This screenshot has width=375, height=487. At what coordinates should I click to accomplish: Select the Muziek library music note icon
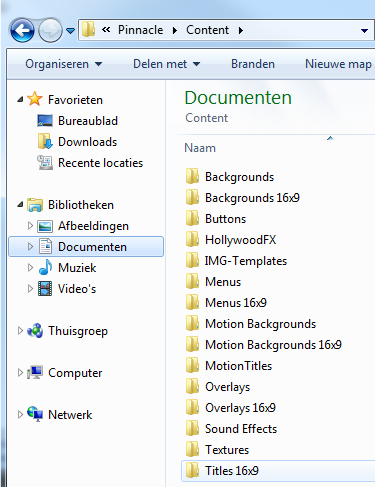coord(45,267)
